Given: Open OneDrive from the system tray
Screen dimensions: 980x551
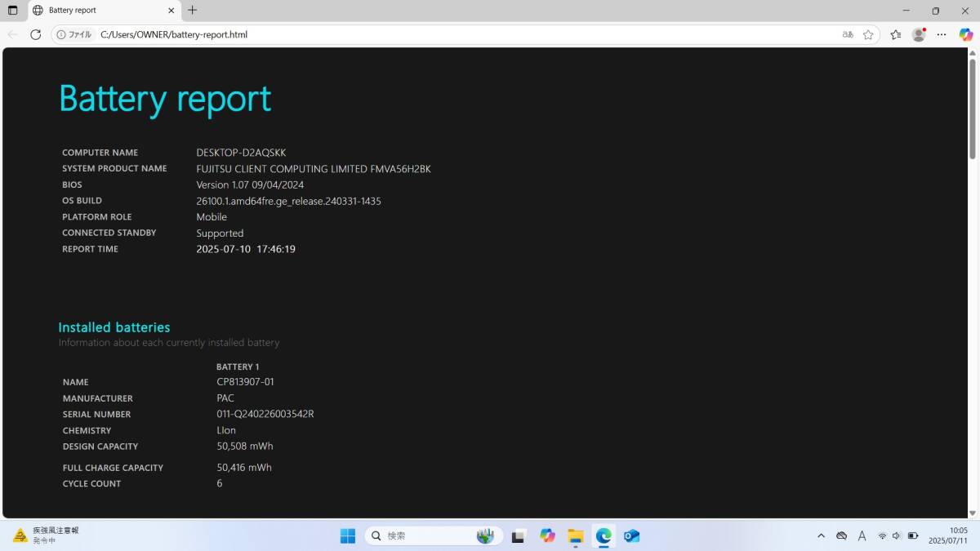Looking at the screenshot, I should 841,535.
